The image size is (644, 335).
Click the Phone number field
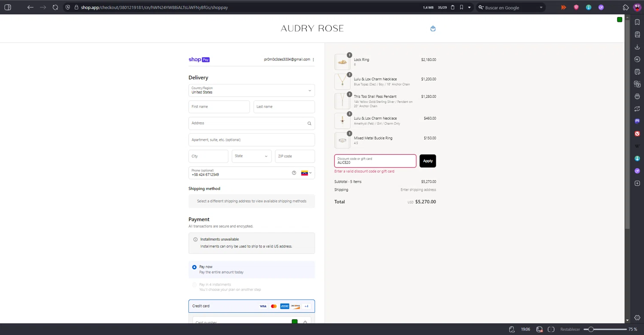tap(252, 173)
